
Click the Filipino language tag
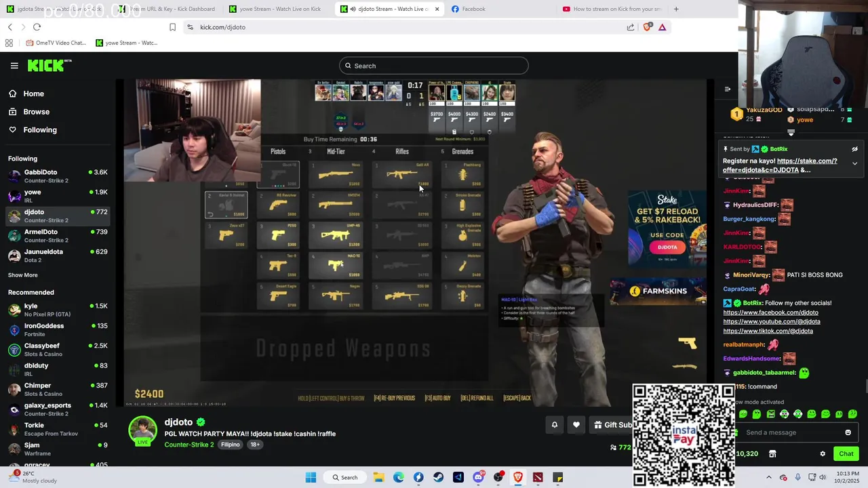(x=230, y=445)
